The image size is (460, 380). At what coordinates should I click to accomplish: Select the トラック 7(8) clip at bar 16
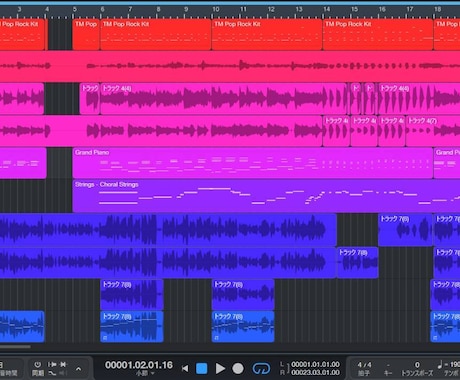[405, 230]
